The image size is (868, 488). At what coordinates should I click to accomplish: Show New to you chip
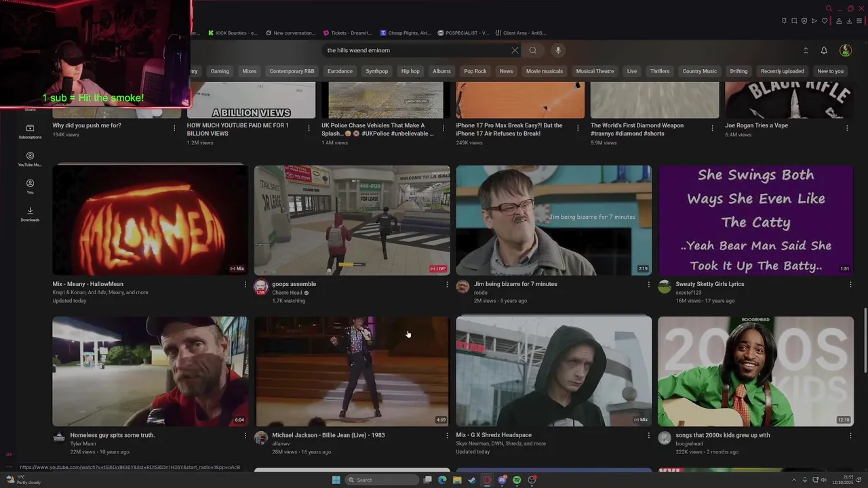pos(831,71)
